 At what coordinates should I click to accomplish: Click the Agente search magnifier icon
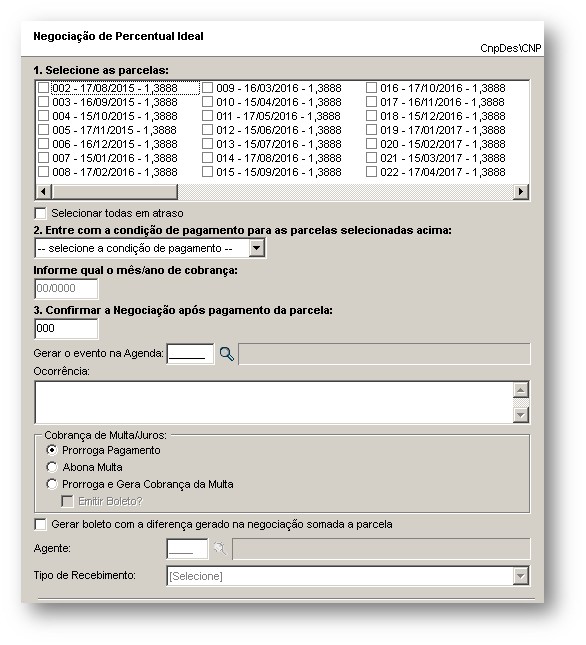pyautogui.click(x=220, y=549)
